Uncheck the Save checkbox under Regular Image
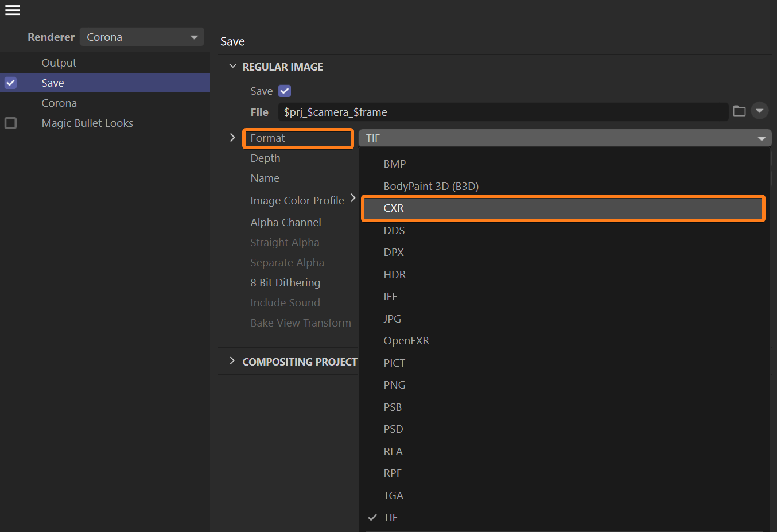 pos(285,91)
